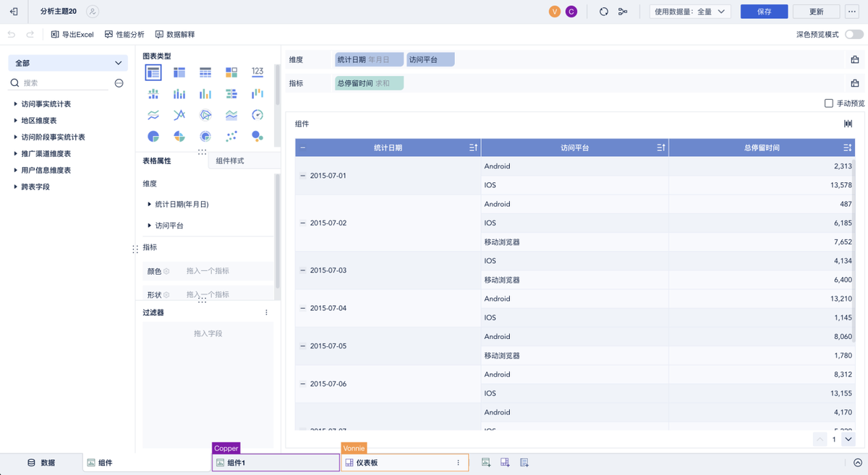Image resolution: width=868 pixels, height=475 pixels.
Task: Select the multi-series column chart icon
Action: pos(205,94)
